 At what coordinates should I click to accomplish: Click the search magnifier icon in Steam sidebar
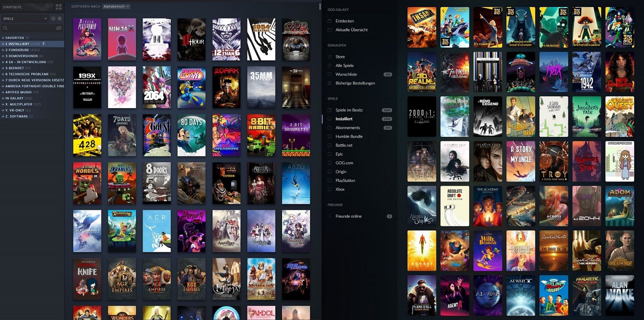[x=5, y=28]
